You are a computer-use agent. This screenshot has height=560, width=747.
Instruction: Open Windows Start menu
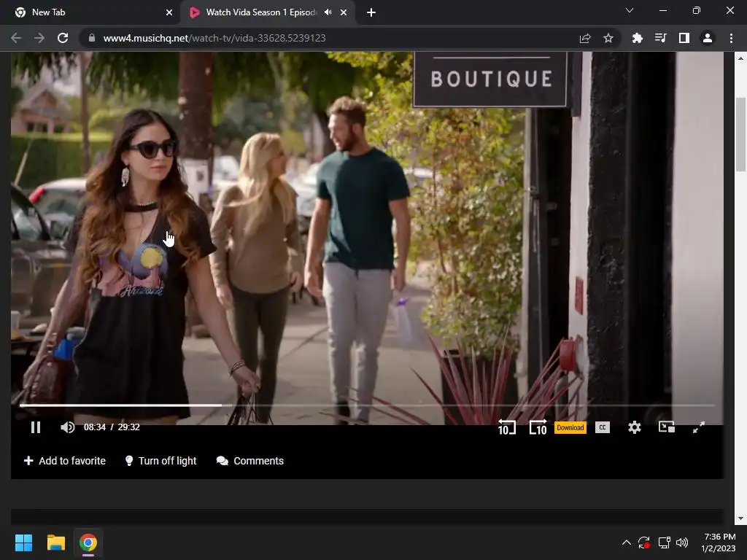point(23,542)
